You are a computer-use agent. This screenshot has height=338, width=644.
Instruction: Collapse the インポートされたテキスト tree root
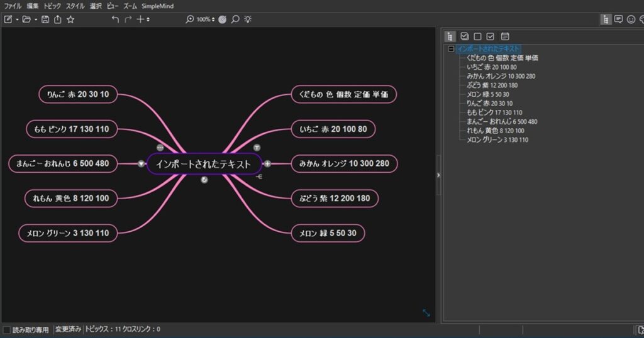pos(450,48)
